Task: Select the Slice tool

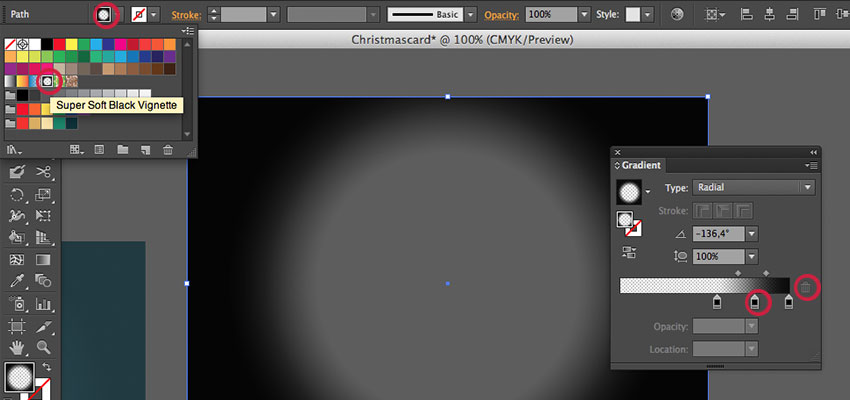Action: pos(43,326)
